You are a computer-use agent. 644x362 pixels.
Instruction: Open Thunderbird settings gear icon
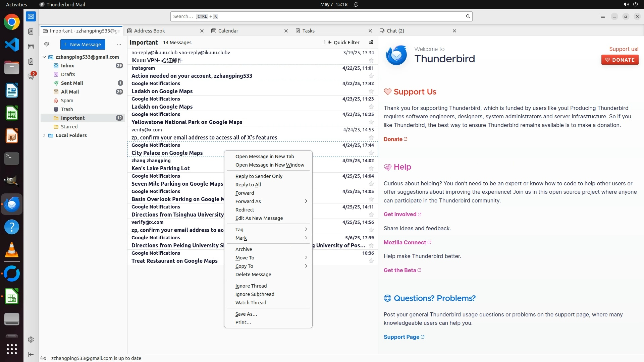tap(31, 340)
